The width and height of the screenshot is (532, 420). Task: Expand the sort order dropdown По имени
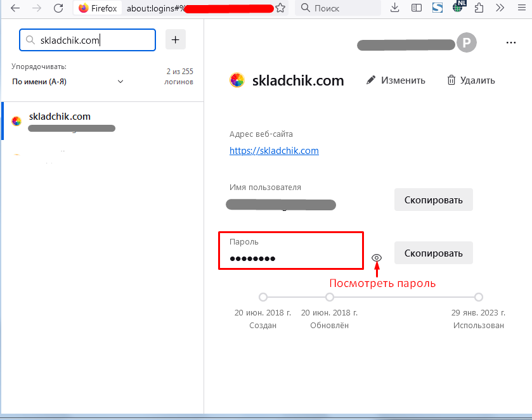tap(67, 82)
